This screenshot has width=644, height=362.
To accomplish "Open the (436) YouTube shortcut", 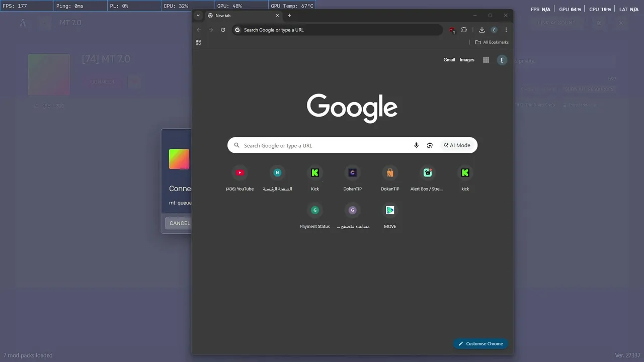I will click(239, 178).
